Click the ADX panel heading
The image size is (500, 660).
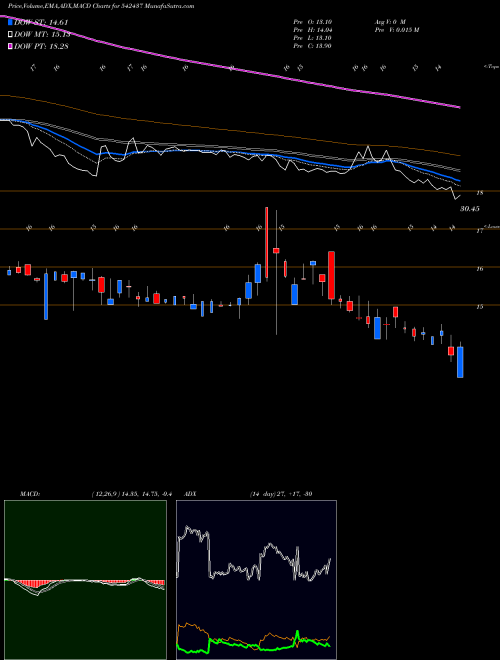pos(190,494)
